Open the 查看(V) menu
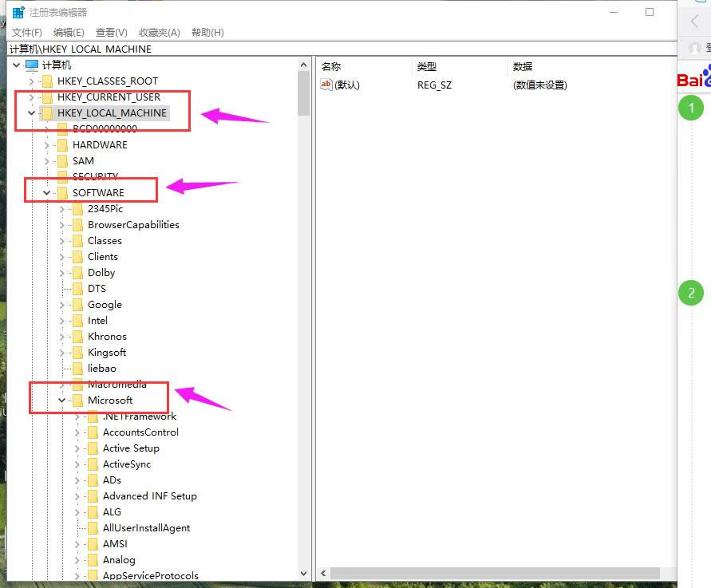The image size is (711, 588). coord(109,32)
